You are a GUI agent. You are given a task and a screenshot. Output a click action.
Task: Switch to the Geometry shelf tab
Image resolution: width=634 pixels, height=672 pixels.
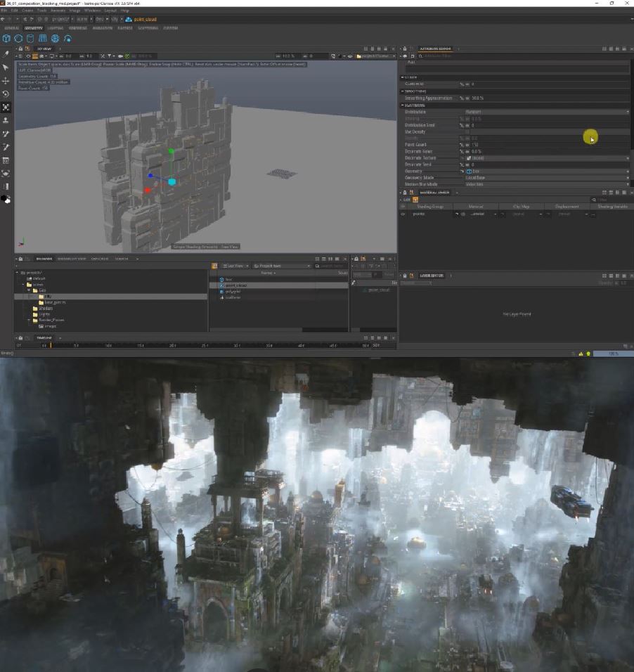tap(34, 28)
